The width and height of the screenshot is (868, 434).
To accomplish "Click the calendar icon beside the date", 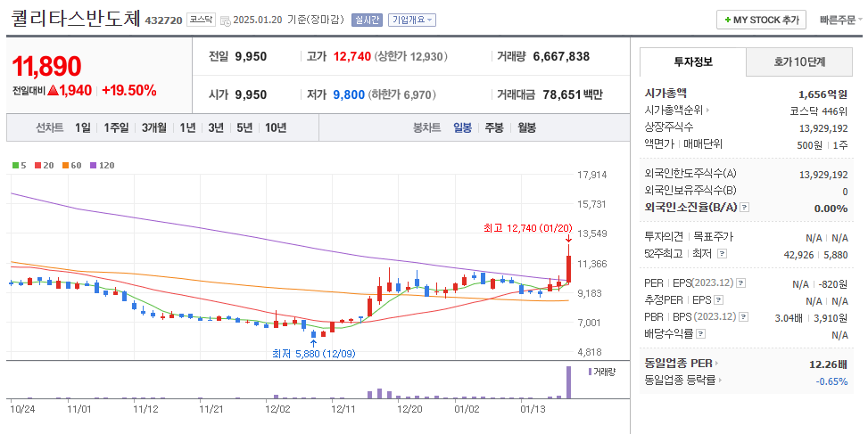I will click(x=225, y=20).
